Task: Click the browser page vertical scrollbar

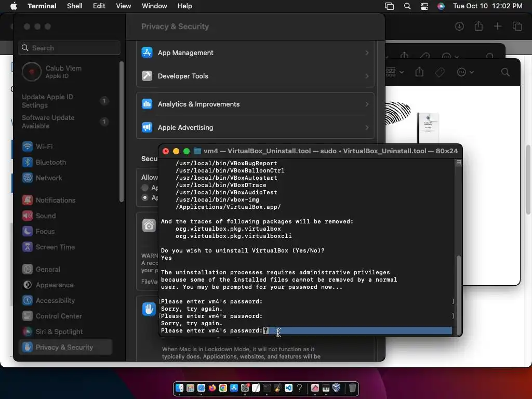Action: pyautogui.click(x=528, y=180)
